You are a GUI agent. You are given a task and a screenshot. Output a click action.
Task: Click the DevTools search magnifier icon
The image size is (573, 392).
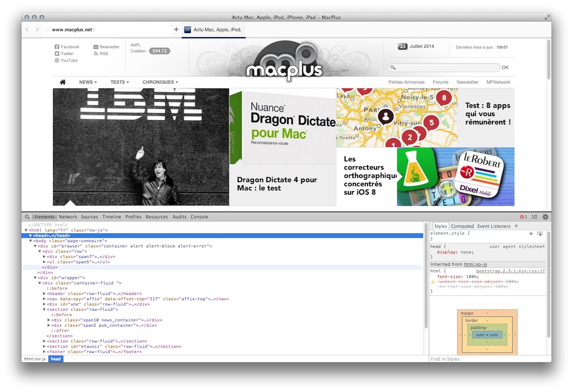[x=27, y=217]
